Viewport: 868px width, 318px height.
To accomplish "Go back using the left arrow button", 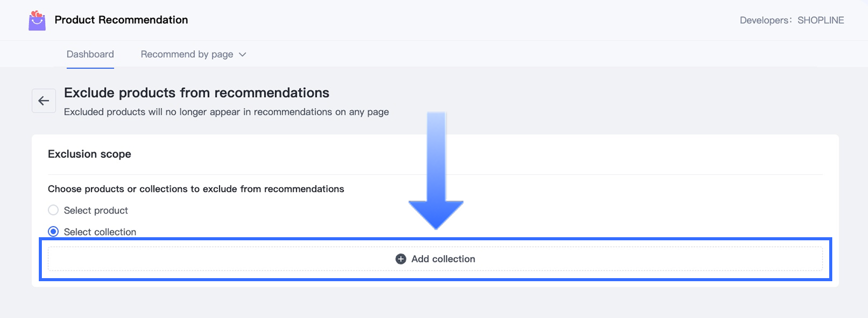I will point(44,101).
